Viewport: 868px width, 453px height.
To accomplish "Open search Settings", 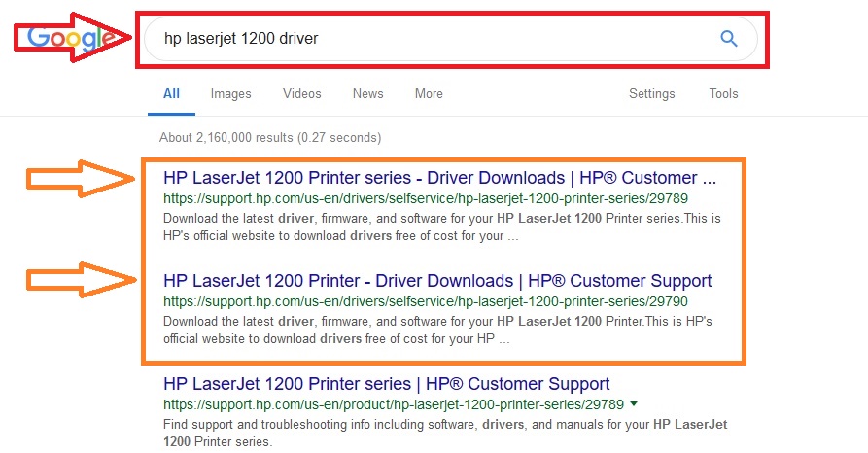I will (x=651, y=94).
